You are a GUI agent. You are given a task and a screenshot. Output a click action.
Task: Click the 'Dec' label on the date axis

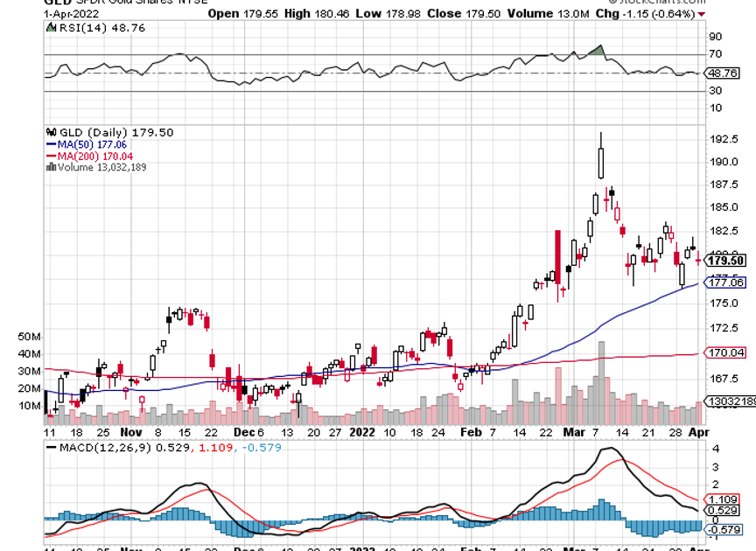244,432
